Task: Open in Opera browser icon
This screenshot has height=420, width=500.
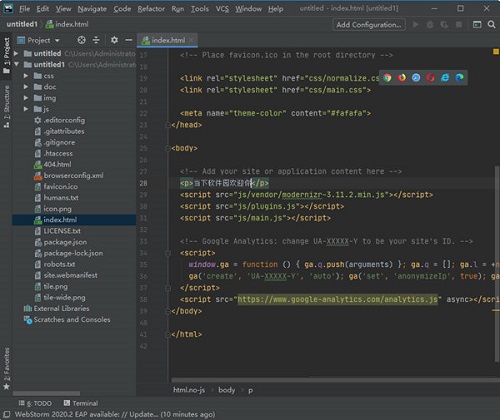Action: click(x=430, y=78)
